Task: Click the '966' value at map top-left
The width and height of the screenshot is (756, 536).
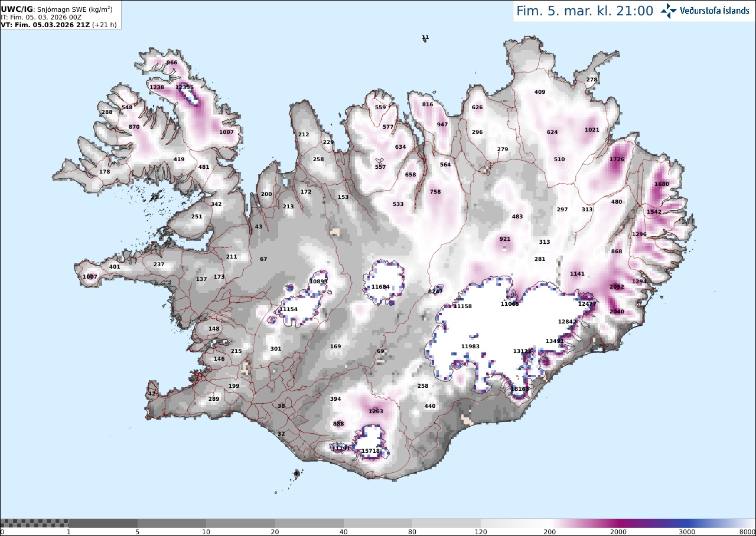Action: coord(172,63)
